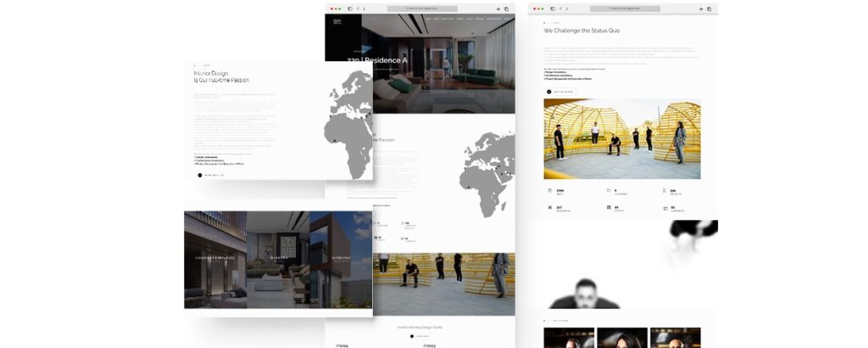Click the button below Award-Winning Design Studio
868x348 pixels.
click(420, 336)
